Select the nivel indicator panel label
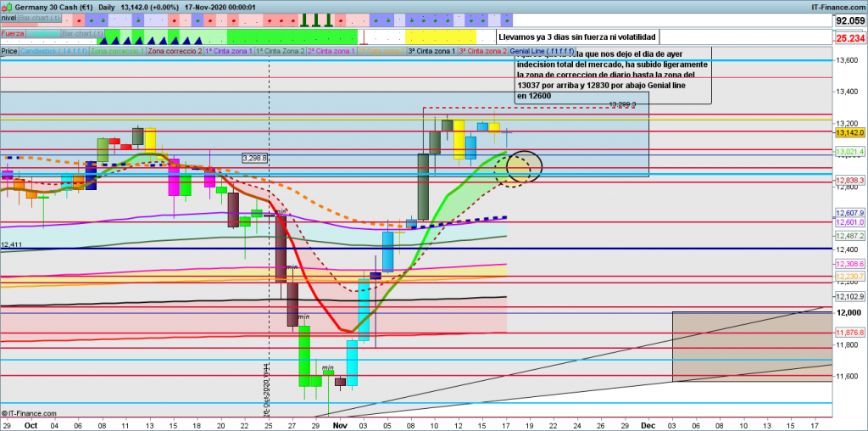The width and height of the screenshot is (868, 431). [8, 17]
